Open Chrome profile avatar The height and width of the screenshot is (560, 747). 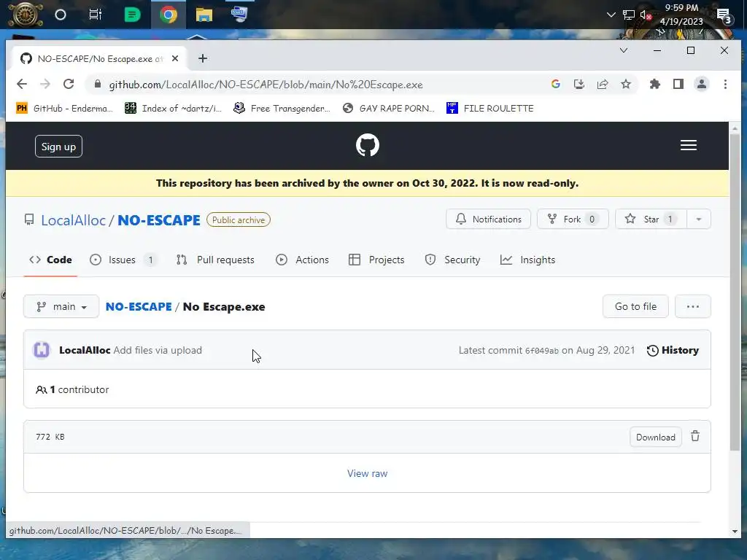[702, 85]
